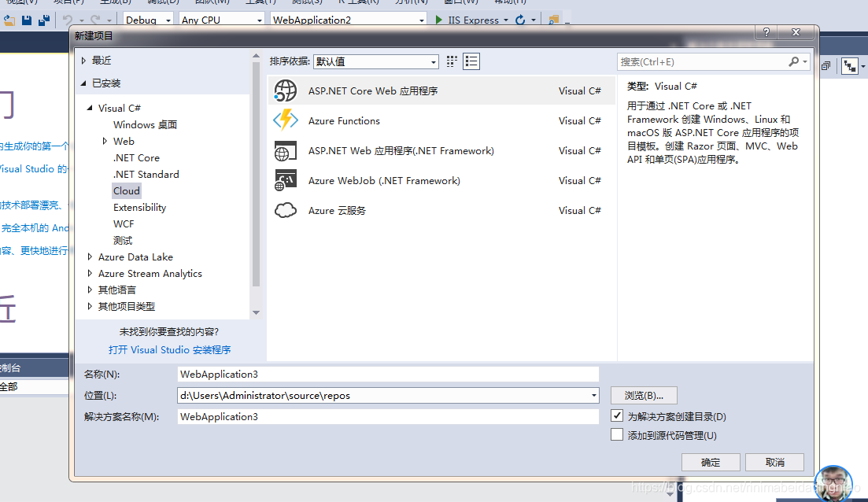This screenshot has width=868, height=502.
Task: Select the Azure Functions lightning icon
Action: coord(286,120)
